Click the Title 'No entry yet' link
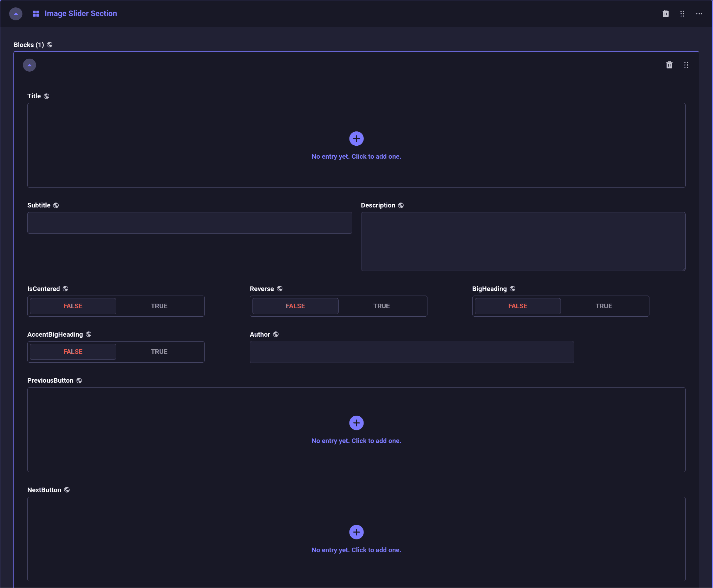The image size is (713, 588). (x=356, y=157)
